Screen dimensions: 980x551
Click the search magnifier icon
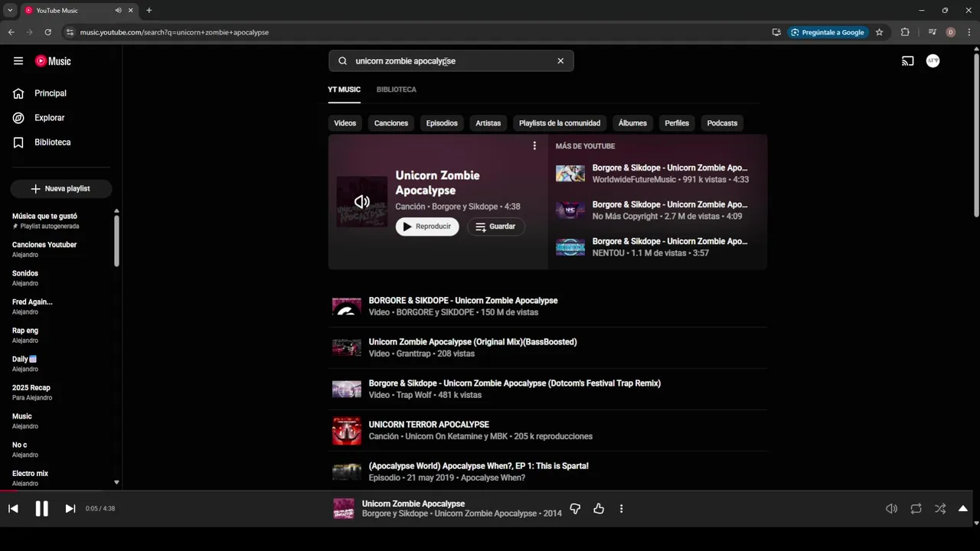[x=342, y=61]
